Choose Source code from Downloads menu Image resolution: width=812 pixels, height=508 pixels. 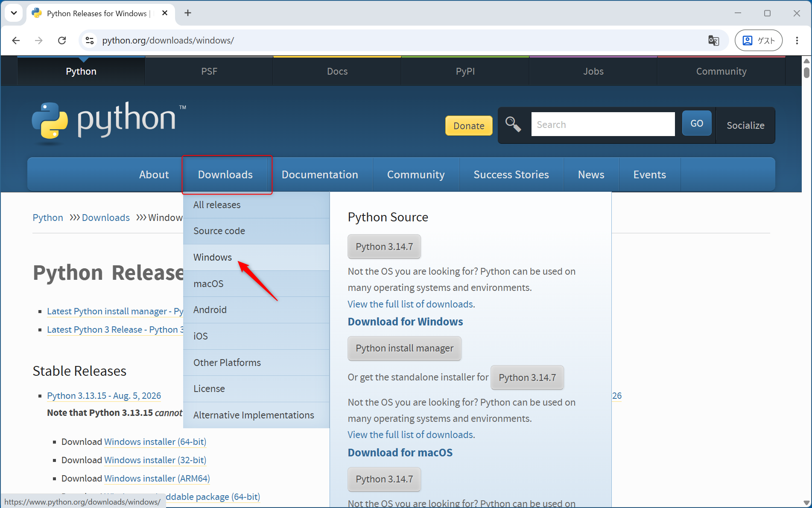(x=256, y=231)
